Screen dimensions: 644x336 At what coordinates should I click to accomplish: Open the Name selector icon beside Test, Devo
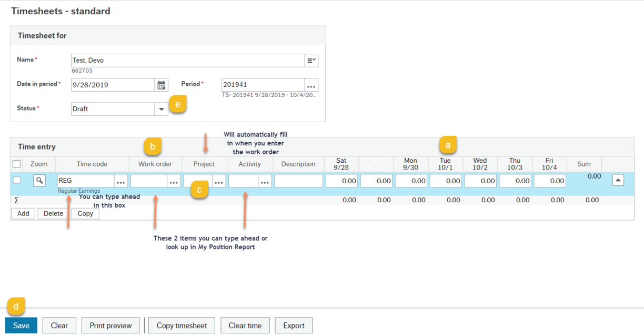[x=311, y=60]
